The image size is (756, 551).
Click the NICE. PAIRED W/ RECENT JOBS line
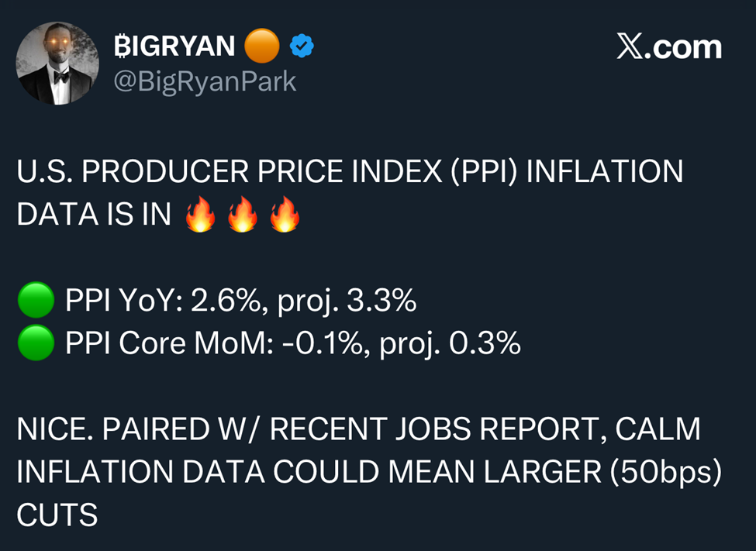[x=358, y=429]
